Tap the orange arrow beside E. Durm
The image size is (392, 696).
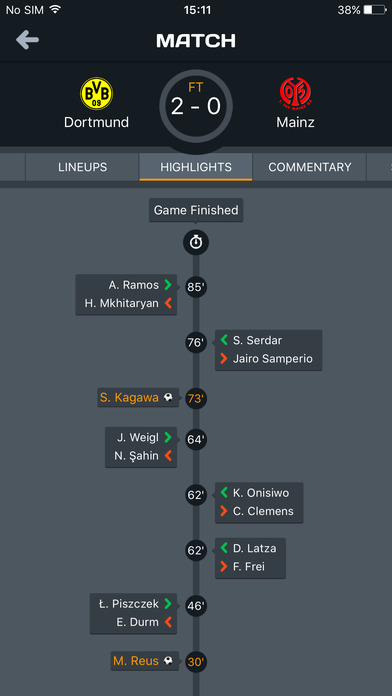point(168,622)
